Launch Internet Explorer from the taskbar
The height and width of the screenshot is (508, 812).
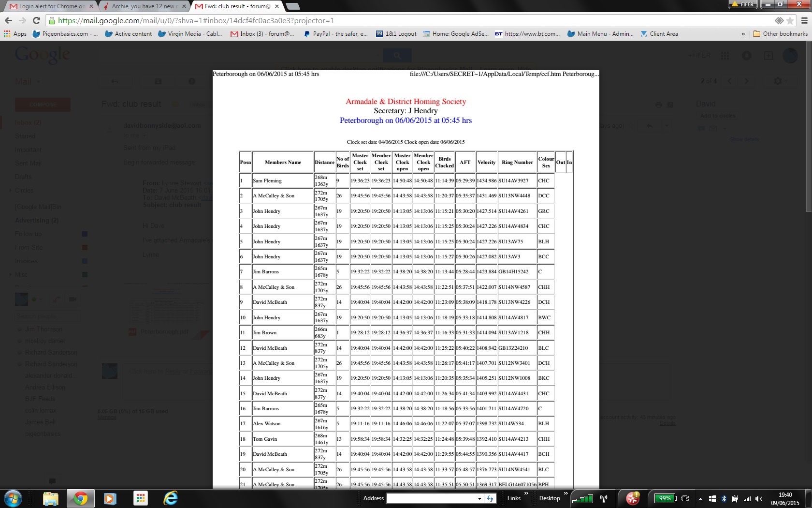click(171, 498)
